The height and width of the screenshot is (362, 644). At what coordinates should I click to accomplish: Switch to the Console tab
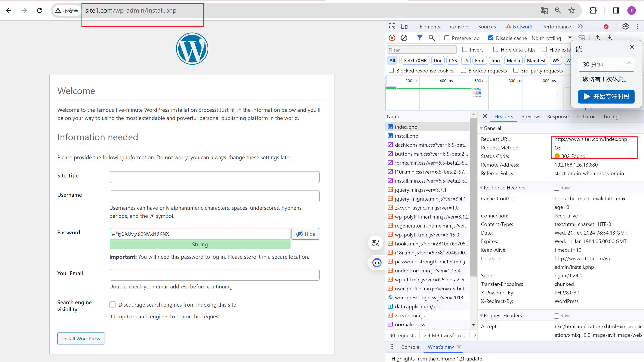click(459, 27)
